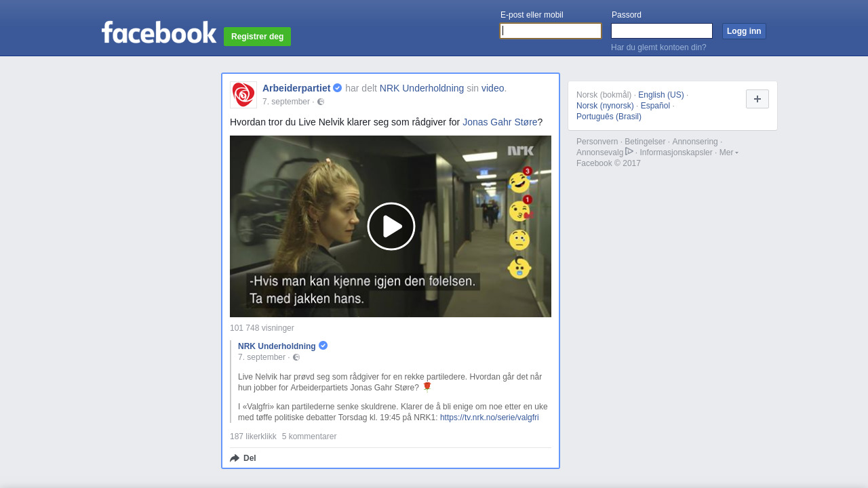Click the Del share arrow icon
The width and height of the screenshot is (868, 488).
(x=235, y=458)
